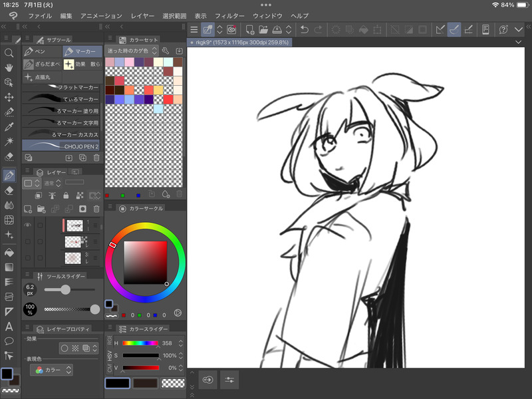The image size is (532, 399).
Task: Toggle set as reference layer lighthouse icon
Action: (53, 196)
